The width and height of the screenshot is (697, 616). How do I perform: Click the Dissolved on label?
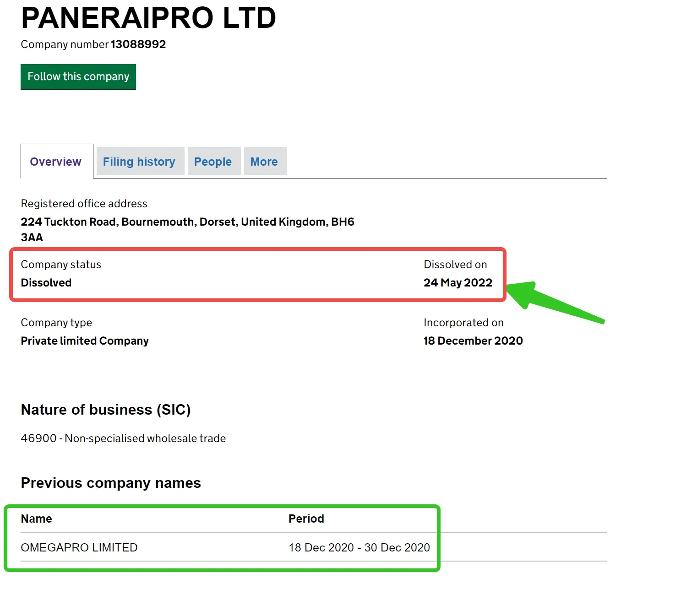click(455, 265)
